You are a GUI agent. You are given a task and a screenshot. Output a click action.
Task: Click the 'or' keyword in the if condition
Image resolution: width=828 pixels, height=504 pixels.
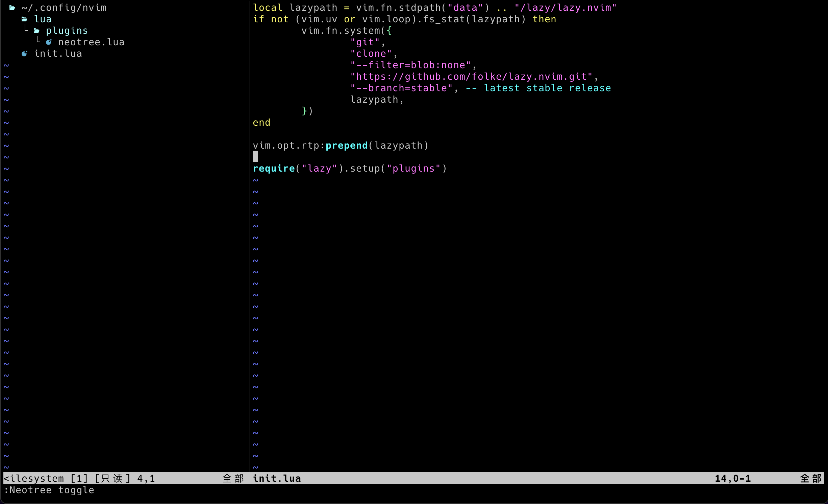(x=350, y=19)
